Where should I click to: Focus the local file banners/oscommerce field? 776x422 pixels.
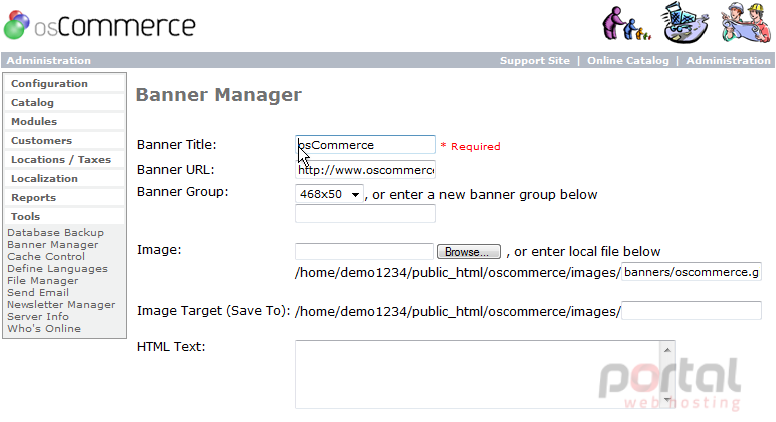(691, 272)
